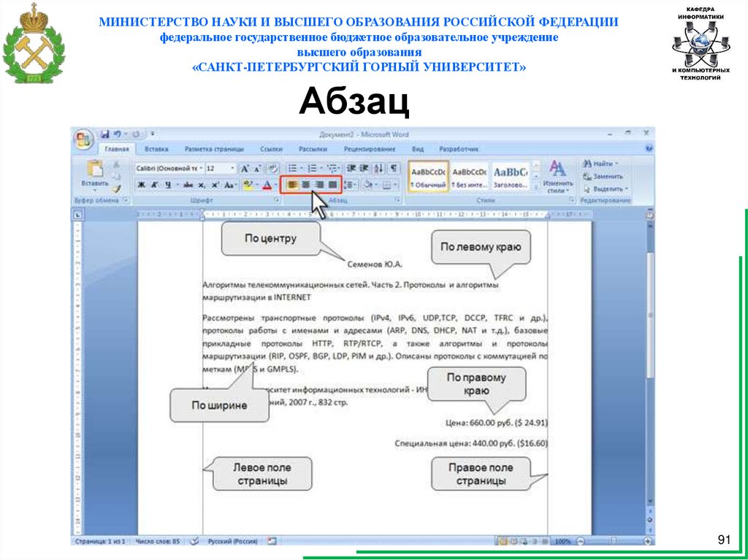Increase paragraph indent
748x560 pixels.
[364, 169]
